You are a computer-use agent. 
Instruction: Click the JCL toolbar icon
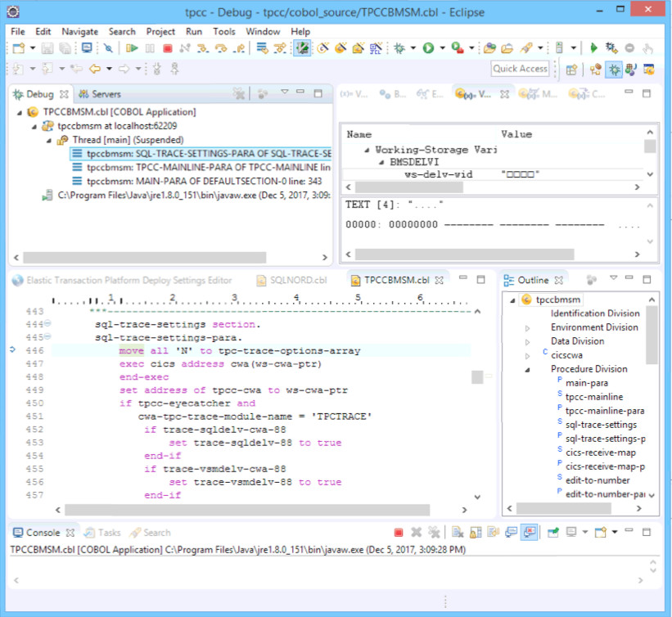click(x=376, y=48)
